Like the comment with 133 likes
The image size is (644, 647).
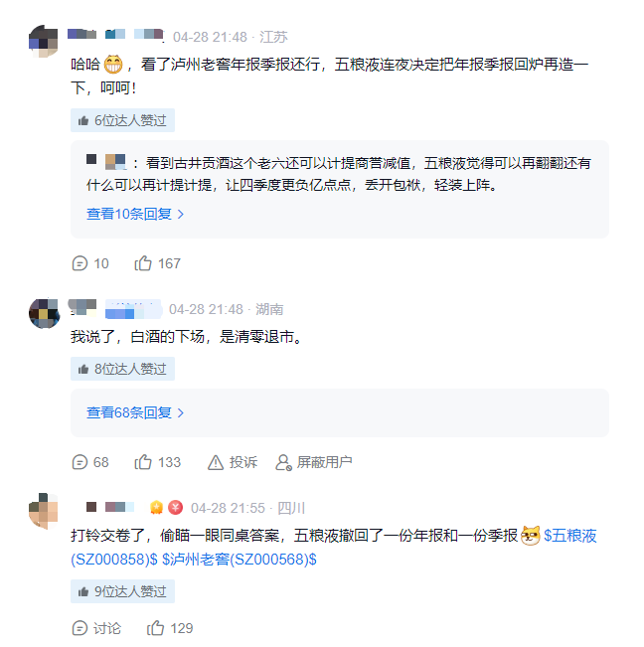click(143, 462)
